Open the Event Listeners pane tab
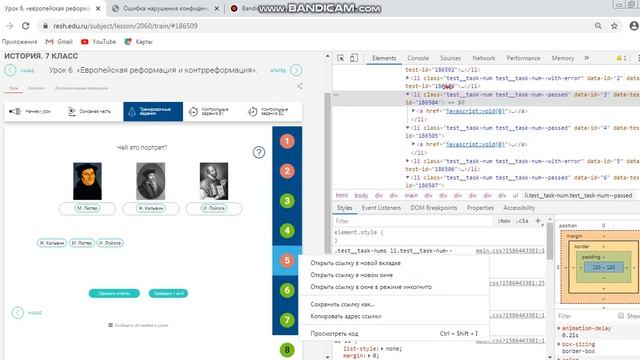Viewport: 640px width, 360px height. coord(381,208)
